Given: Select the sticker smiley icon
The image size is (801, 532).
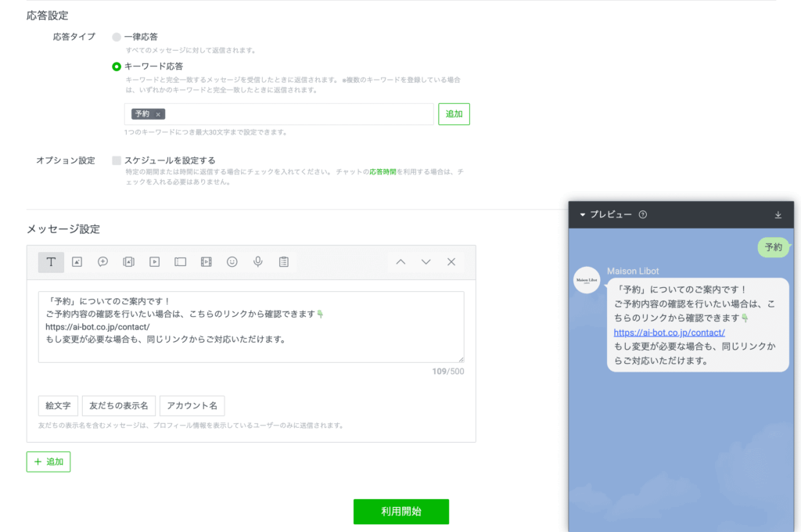Looking at the screenshot, I should point(232,262).
